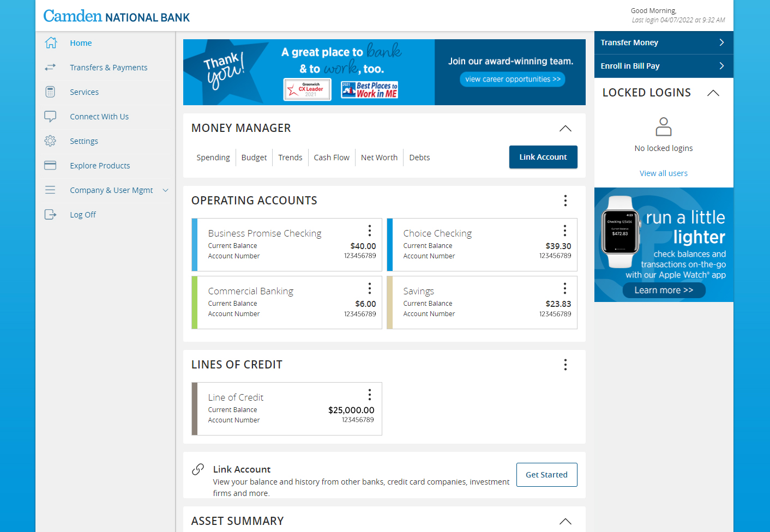Open the Commercial Banking account name

(250, 291)
